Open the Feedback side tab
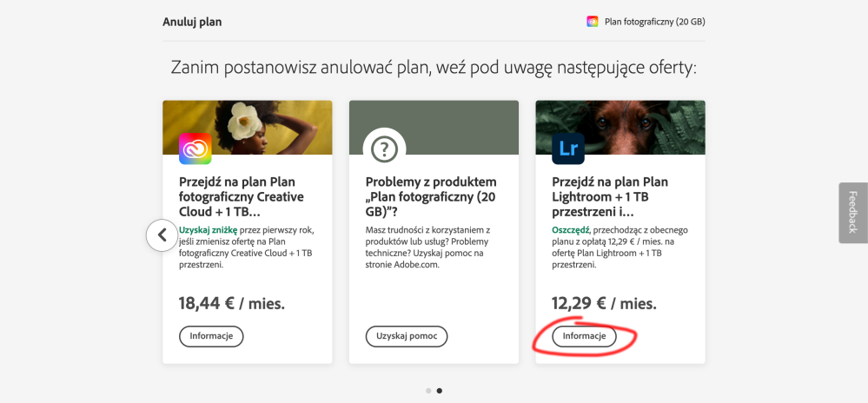 point(853,213)
